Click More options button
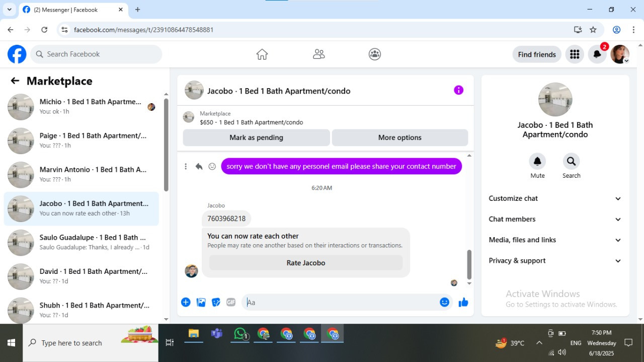This screenshot has height=362, width=644. [x=400, y=137]
